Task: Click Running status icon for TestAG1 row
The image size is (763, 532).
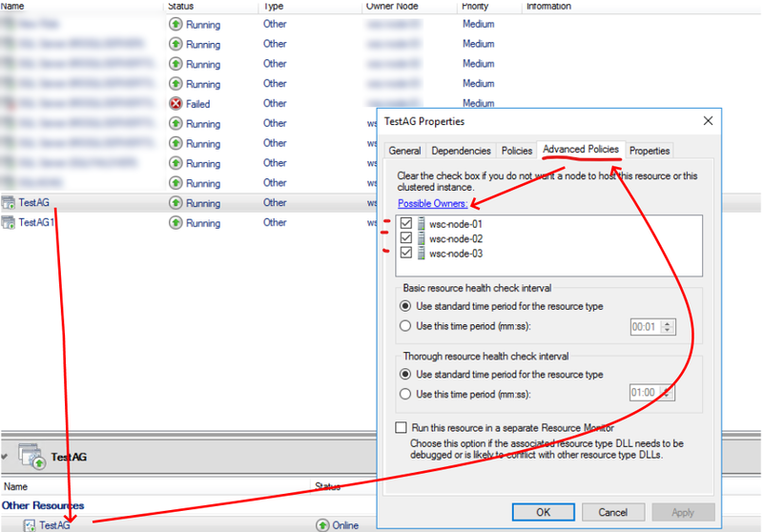Action: 175,223
